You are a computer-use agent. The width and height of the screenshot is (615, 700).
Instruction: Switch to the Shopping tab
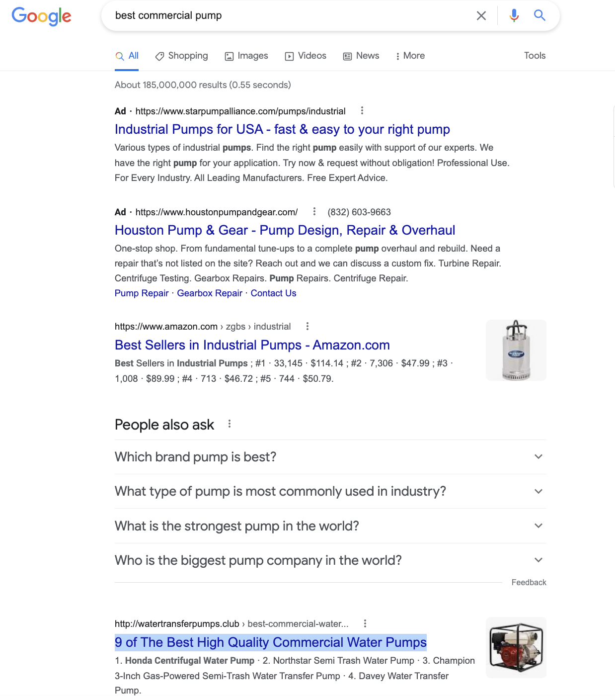181,56
